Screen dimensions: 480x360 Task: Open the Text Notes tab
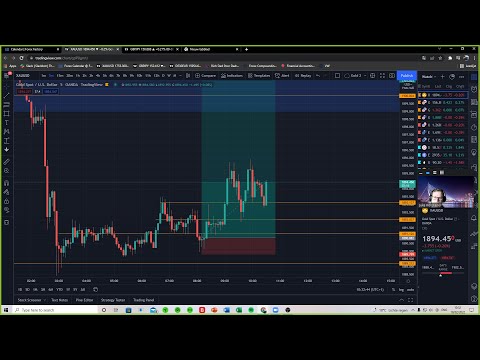59,300
